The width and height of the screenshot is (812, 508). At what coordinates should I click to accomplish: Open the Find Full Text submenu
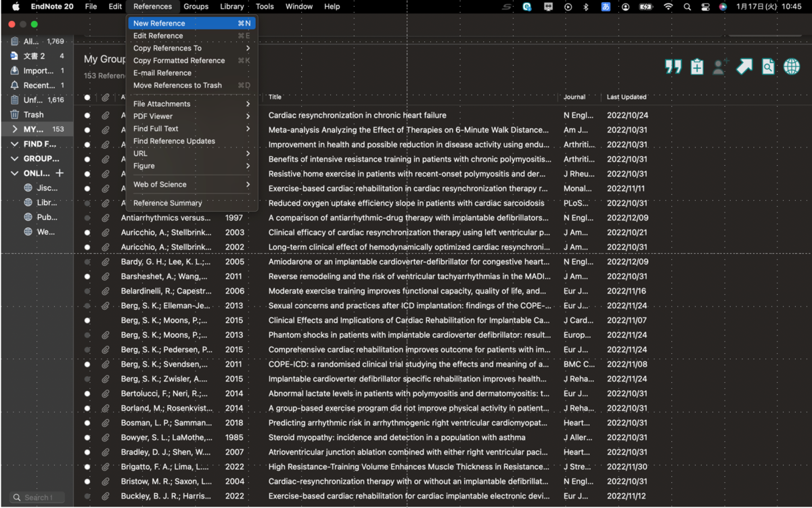192,129
